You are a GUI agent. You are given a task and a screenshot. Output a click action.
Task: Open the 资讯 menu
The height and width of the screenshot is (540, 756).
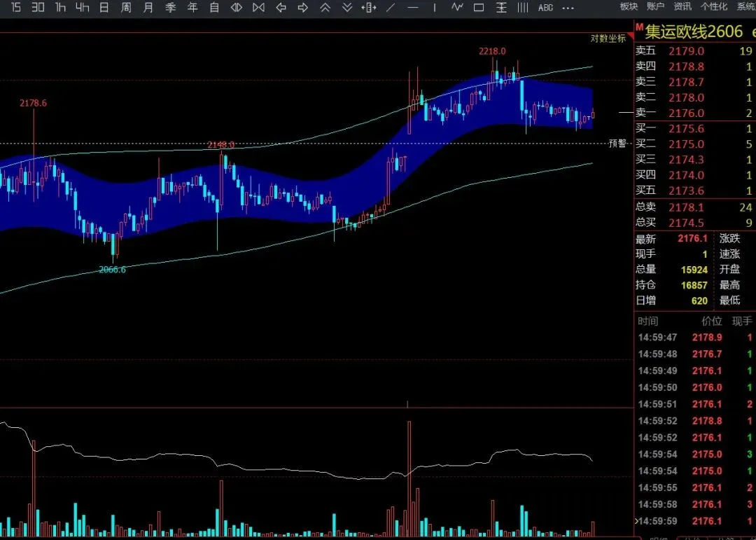click(682, 6)
